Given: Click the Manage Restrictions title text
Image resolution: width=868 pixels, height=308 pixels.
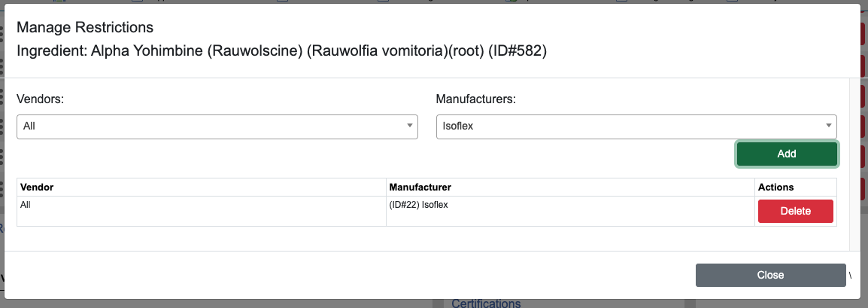Looking at the screenshot, I should tap(85, 28).
